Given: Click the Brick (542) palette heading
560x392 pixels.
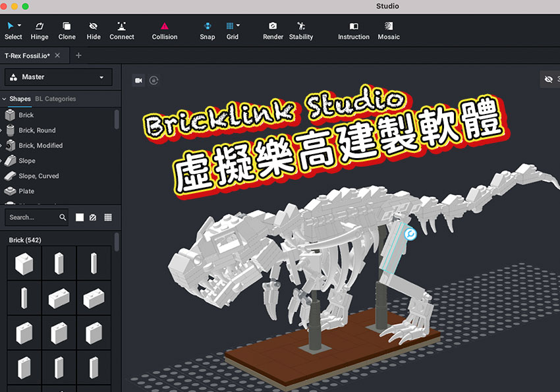Looking at the screenshot, I should (x=25, y=240).
